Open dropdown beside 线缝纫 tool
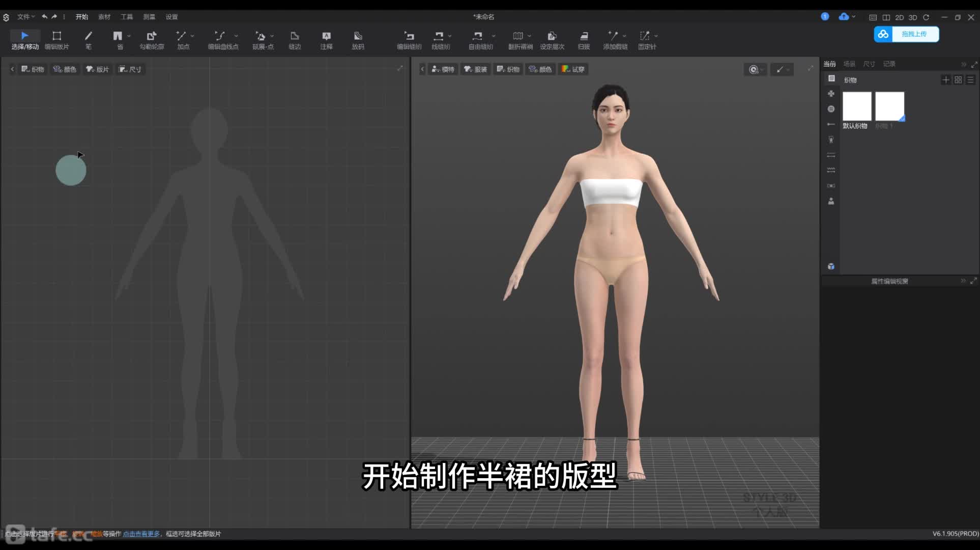The height and width of the screenshot is (550, 980). point(450,36)
